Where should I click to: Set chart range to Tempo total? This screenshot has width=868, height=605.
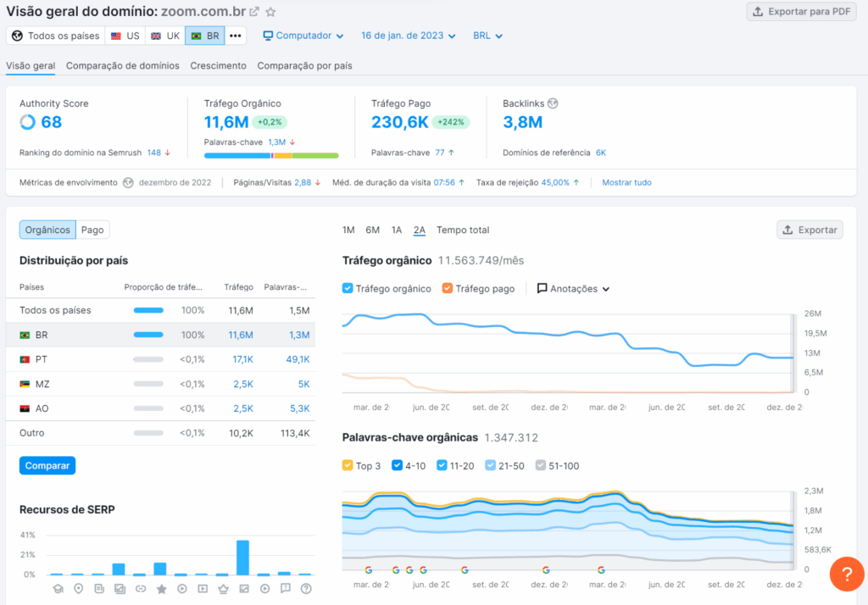[463, 230]
